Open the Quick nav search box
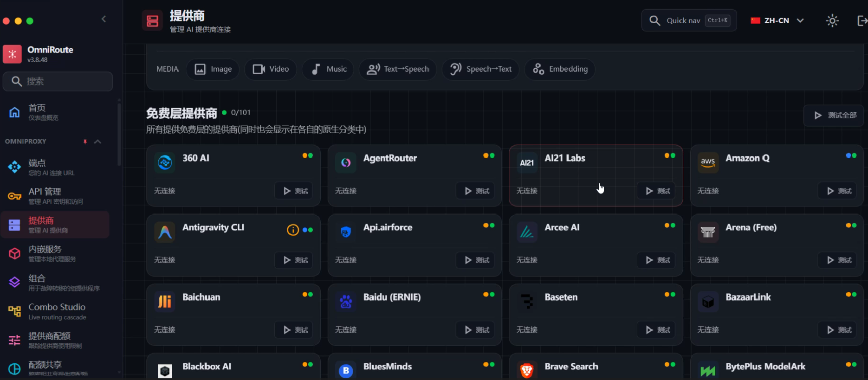 pyautogui.click(x=689, y=20)
